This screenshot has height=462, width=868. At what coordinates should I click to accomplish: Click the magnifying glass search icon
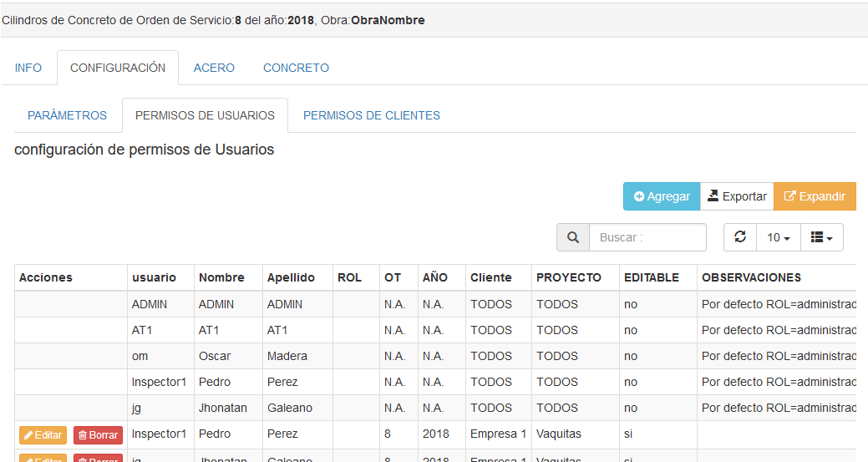pyautogui.click(x=573, y=237)
